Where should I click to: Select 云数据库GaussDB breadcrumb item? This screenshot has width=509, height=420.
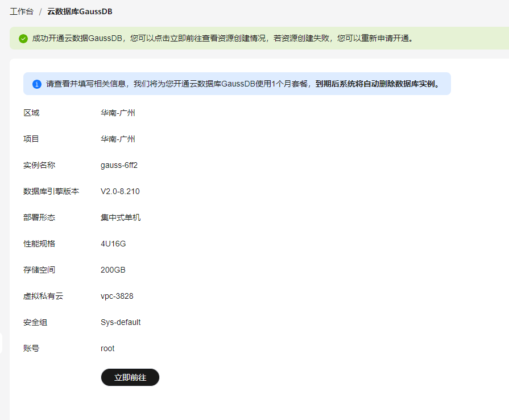point(80,11)
